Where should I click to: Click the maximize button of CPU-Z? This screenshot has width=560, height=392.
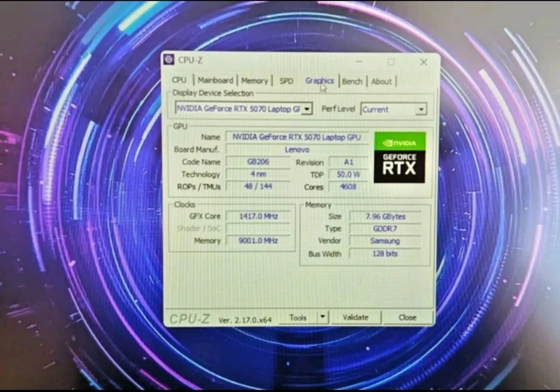tap(391, 62)
